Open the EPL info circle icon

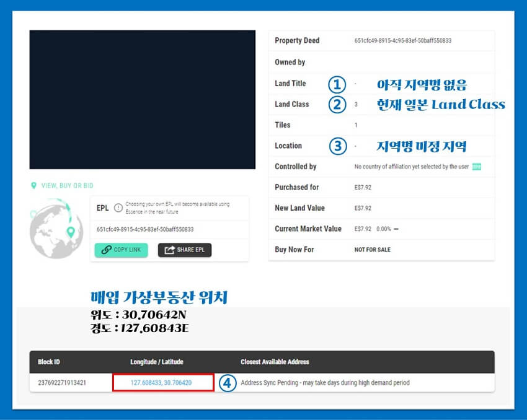[x=117, y=208]
